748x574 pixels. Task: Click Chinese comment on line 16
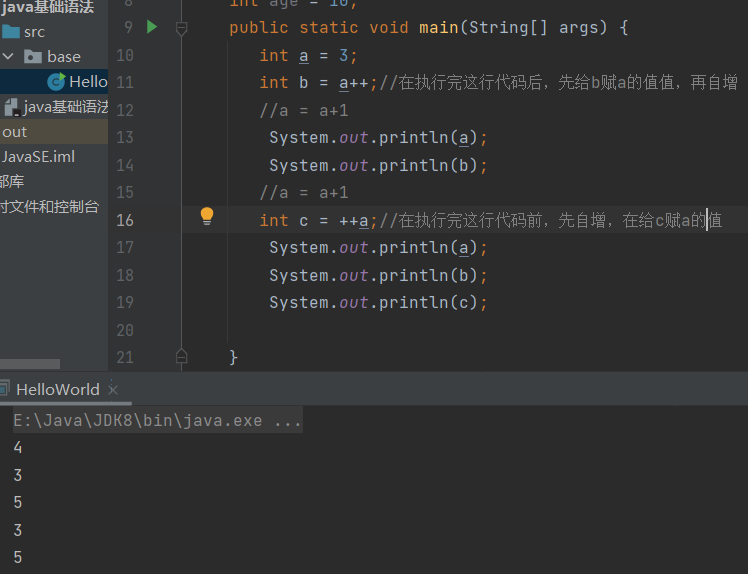(550, 220)
